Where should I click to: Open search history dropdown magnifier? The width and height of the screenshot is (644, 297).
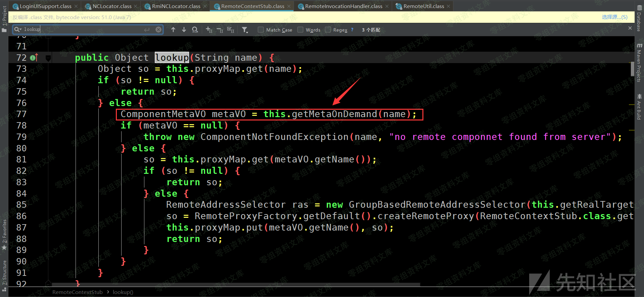18,30
